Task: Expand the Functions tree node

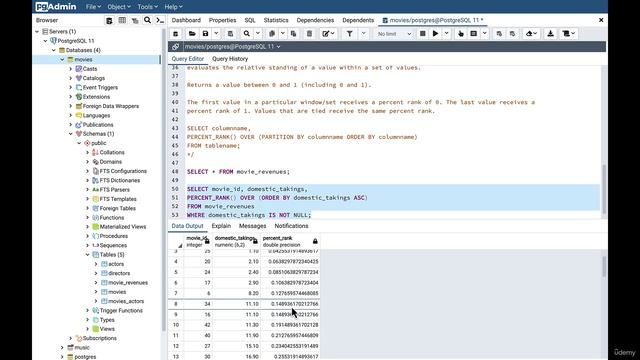Action: 87,218
